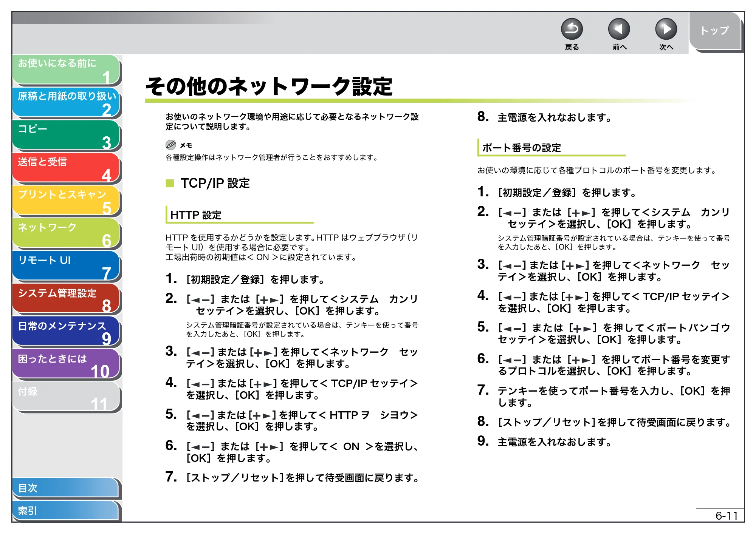
Task: Open the トップ tab
Action: pyautogui.click(x=715, y=31)
